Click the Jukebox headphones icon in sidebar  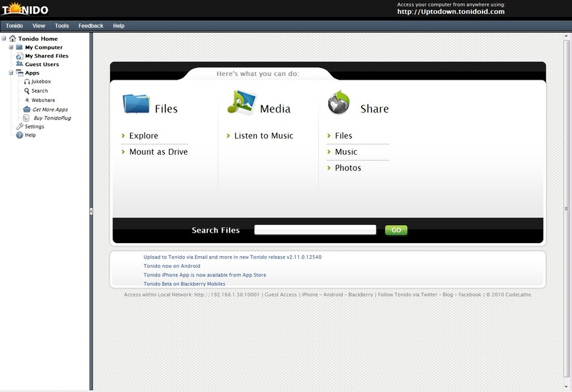[27, 82]
